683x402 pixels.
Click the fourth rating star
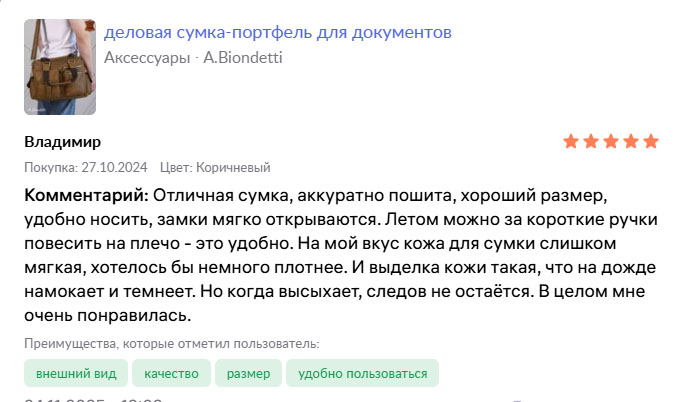631,141
